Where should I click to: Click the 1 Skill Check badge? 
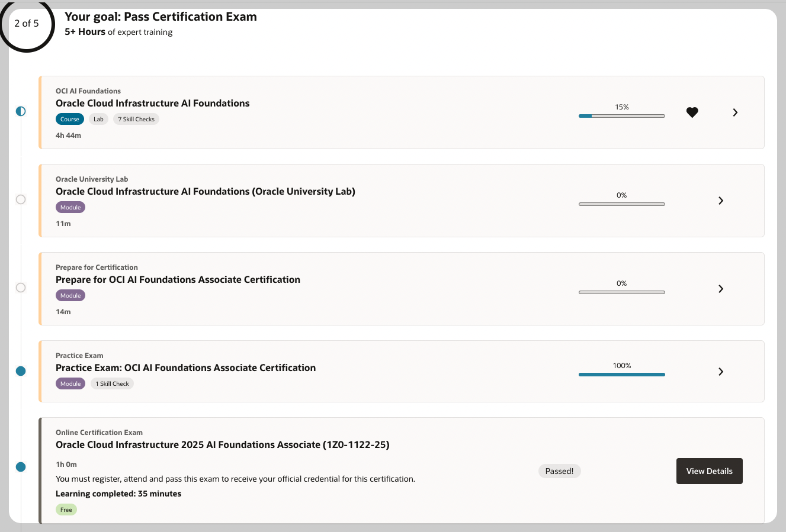(113, 383)
